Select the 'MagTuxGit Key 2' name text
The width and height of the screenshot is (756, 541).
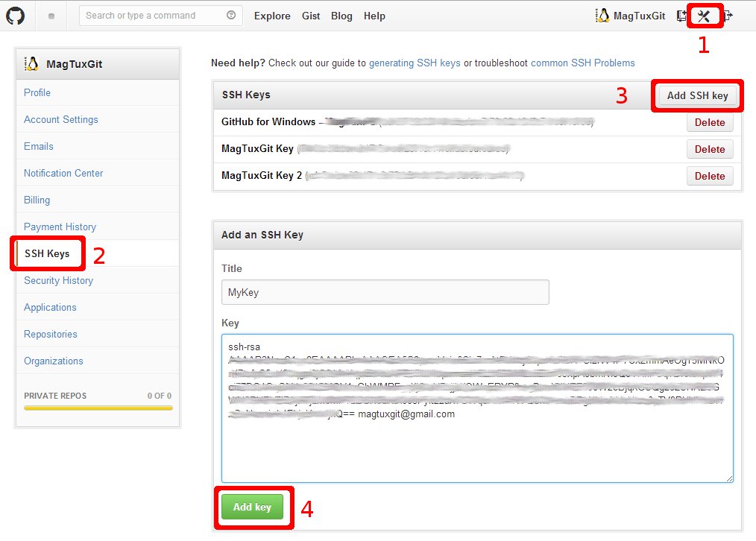262,175
